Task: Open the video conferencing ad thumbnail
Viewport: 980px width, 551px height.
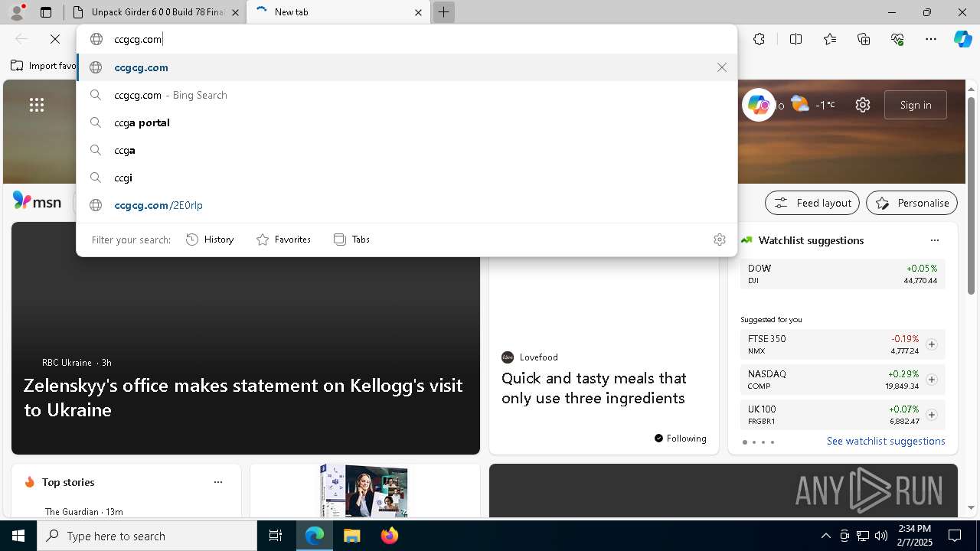Action: [364, 491]
